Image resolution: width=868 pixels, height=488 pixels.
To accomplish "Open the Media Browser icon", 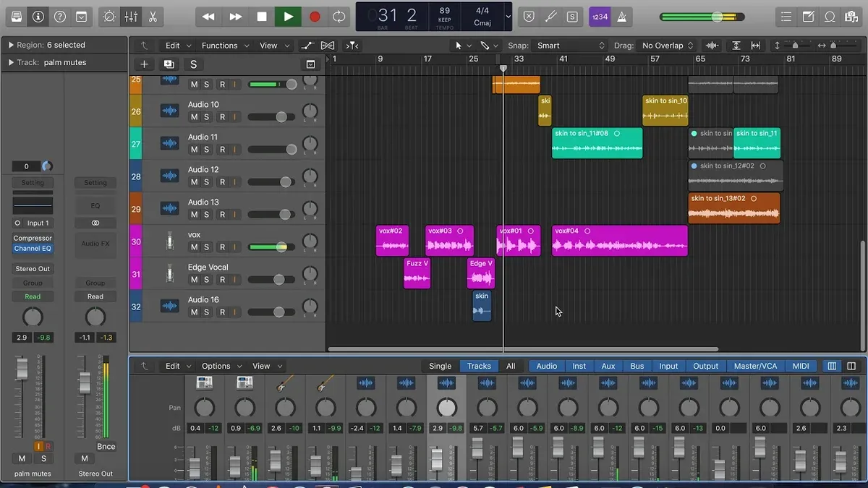I will tap(851, 16).
